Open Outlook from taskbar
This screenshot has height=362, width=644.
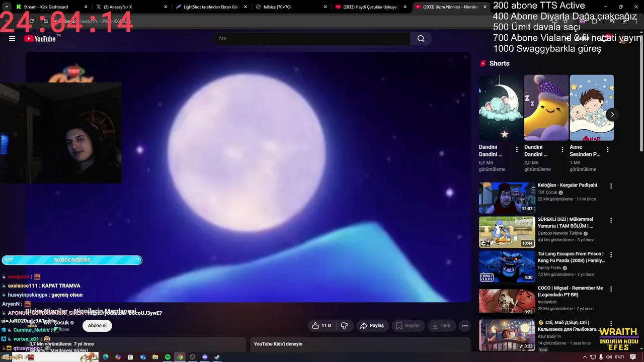point(143,357)
